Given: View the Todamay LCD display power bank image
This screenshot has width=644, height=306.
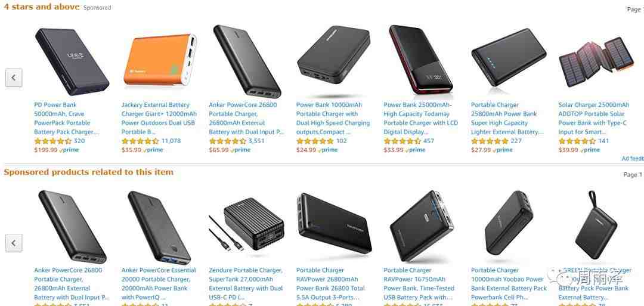Looking at the screenshot, I should pyautogui.click(x=420, y=60).
